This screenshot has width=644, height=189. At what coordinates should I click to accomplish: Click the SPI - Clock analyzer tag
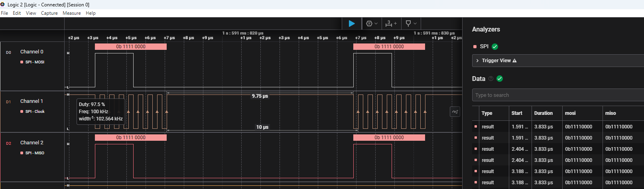click(x=35, y=112)
